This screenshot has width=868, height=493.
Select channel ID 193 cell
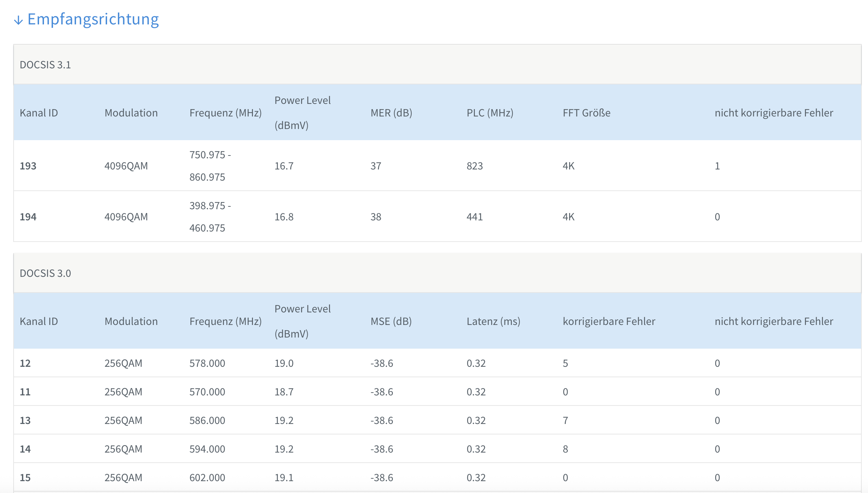[28, 166]
